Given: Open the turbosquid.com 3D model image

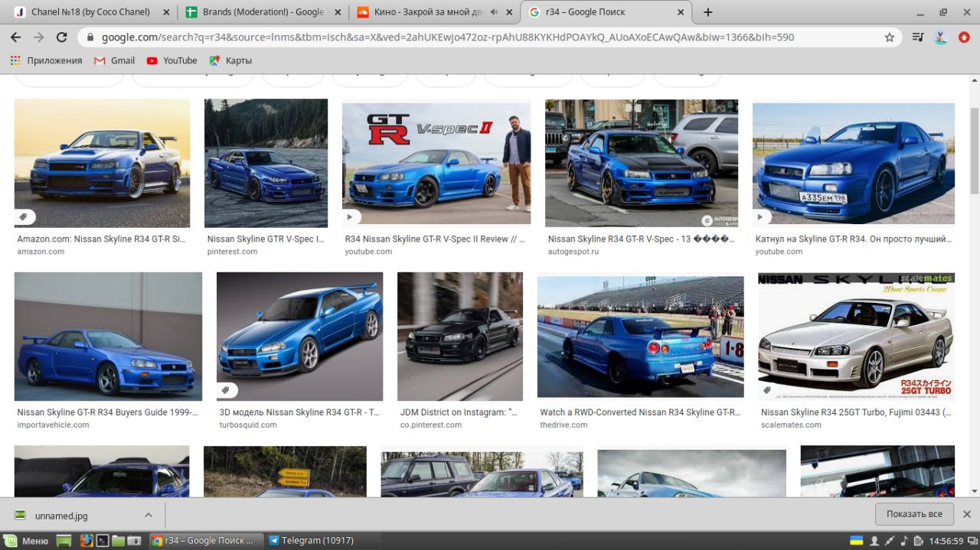Looking at the screenshot, I should (299, 337).
